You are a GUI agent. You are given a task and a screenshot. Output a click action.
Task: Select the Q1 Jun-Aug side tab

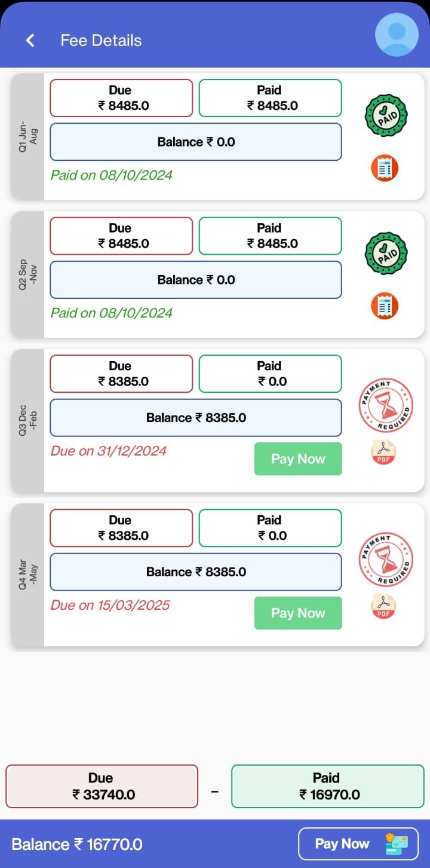pyautogui.click(x=27, y=136)
